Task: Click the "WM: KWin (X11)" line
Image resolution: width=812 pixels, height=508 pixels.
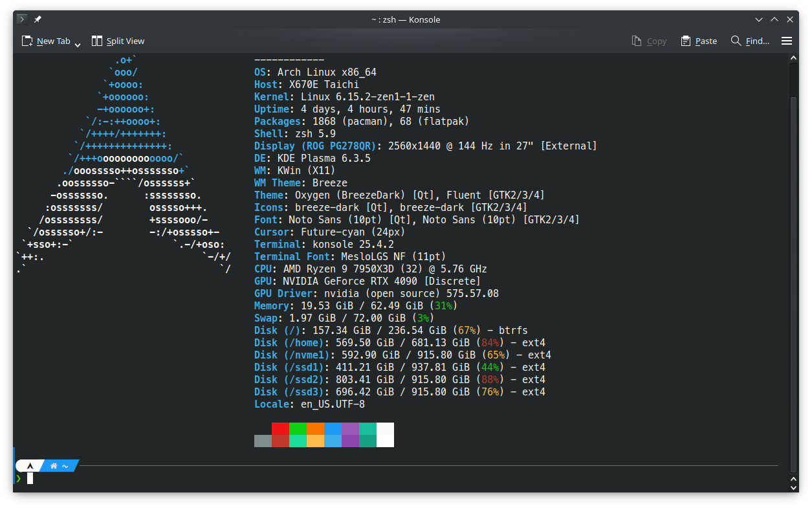Action: (x=295, y=170)
